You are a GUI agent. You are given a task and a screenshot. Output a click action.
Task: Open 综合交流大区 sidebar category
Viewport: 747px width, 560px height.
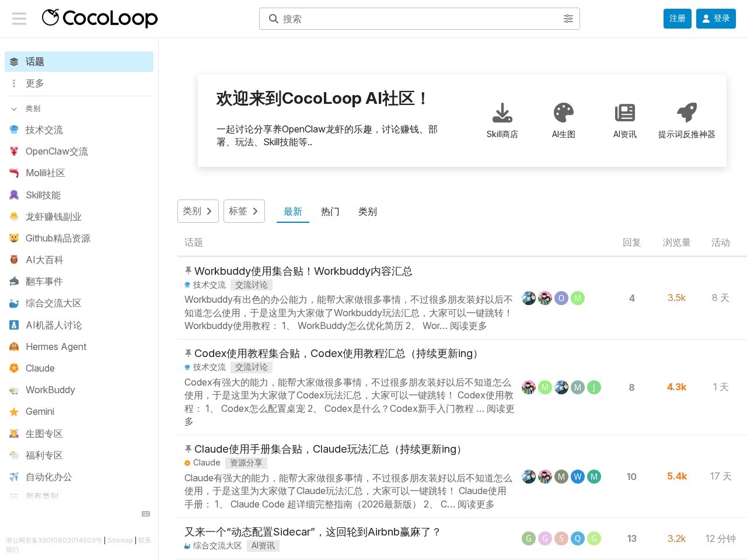(79, 303)
